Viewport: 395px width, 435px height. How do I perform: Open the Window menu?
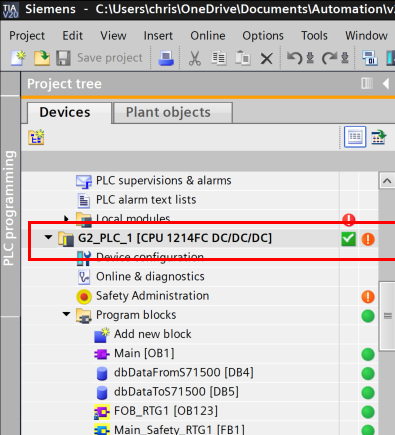coord(366,35)
